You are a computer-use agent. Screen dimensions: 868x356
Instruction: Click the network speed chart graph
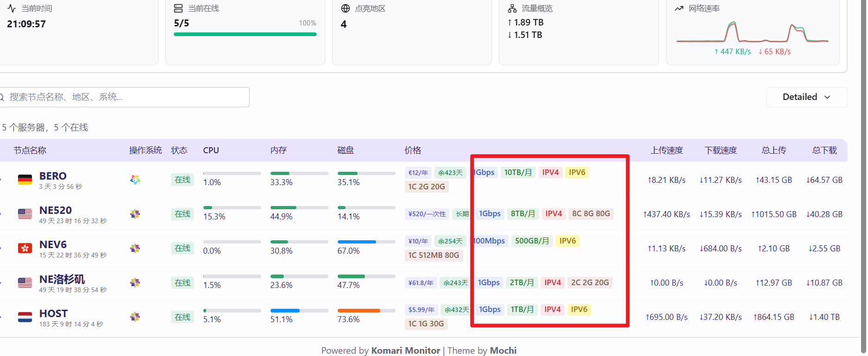(x=752, y=33)
